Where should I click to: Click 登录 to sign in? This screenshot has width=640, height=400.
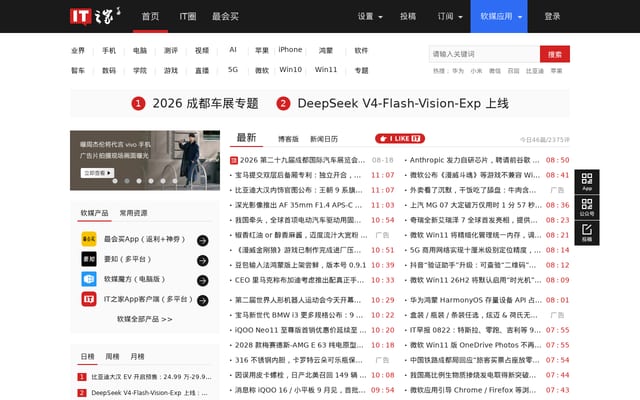[x=552, y=16]
